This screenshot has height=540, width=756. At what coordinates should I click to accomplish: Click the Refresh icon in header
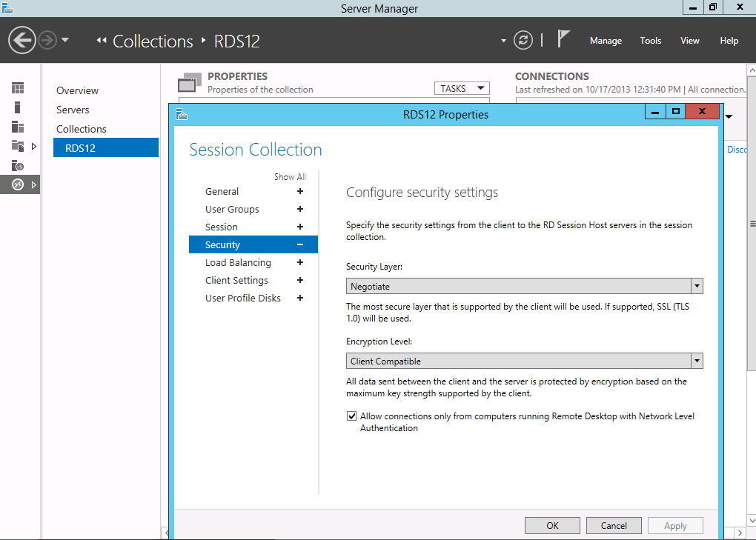coord(523,40)
